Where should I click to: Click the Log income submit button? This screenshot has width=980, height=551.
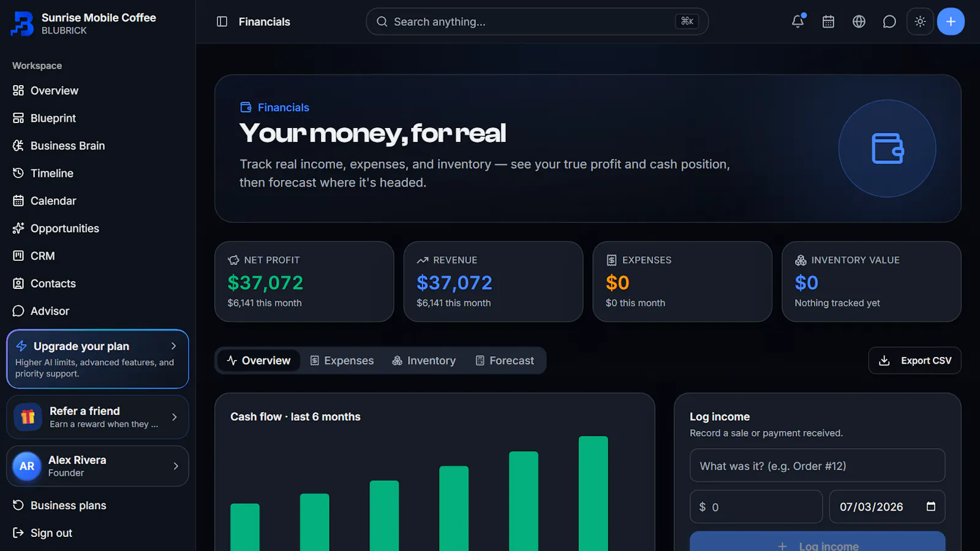click(817, 542)
